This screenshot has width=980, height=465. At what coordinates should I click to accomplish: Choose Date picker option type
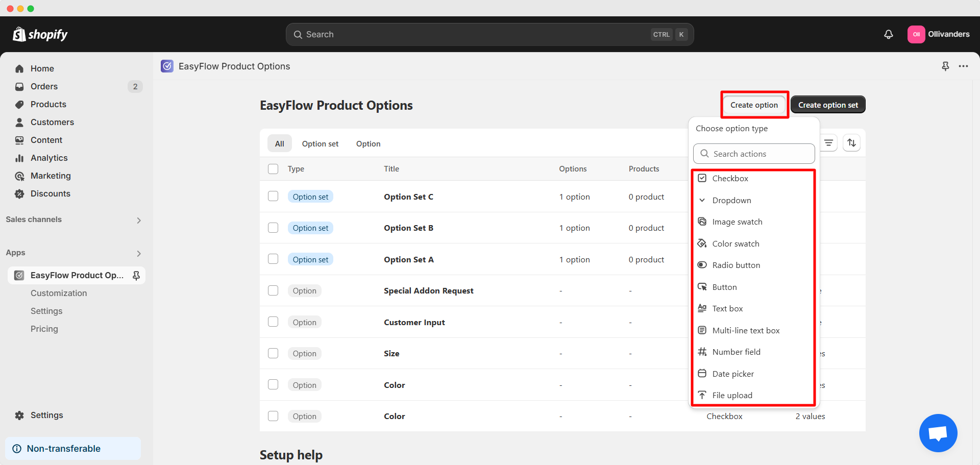(754, 374)
